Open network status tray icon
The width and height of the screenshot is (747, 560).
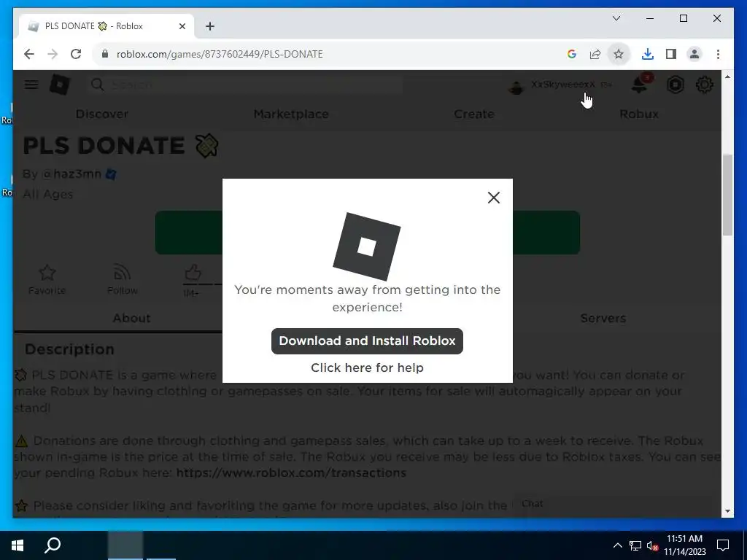click(x=635, y=545)
